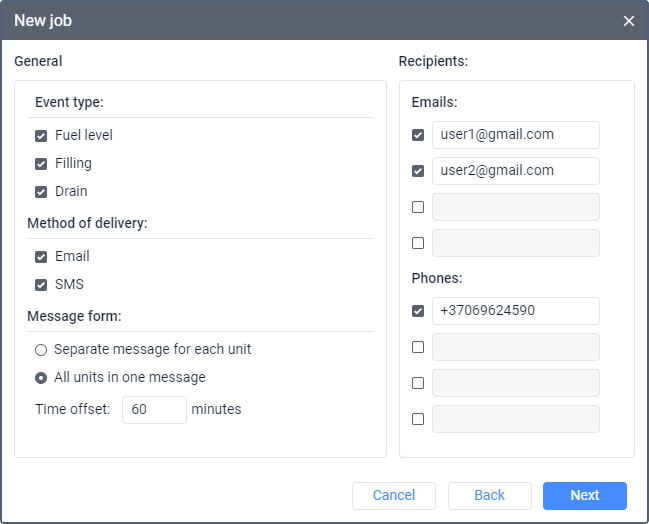
Task: Choose All units in one message
Action: pos(41,378)
